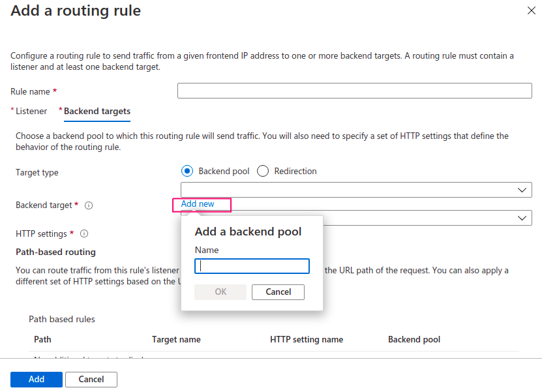The height and width of the screenshot is (392, 542).
Task: Click the blue Add button
Action: (x=37, y=379)
